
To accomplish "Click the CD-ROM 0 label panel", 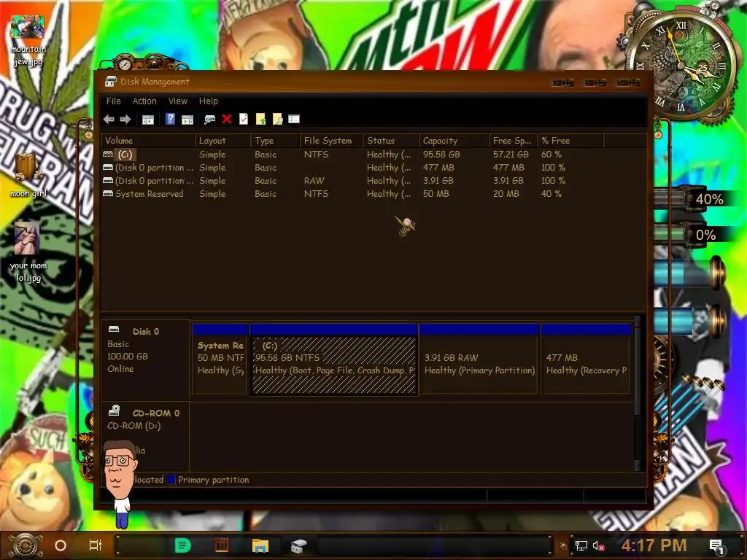I will click(145, 437).
